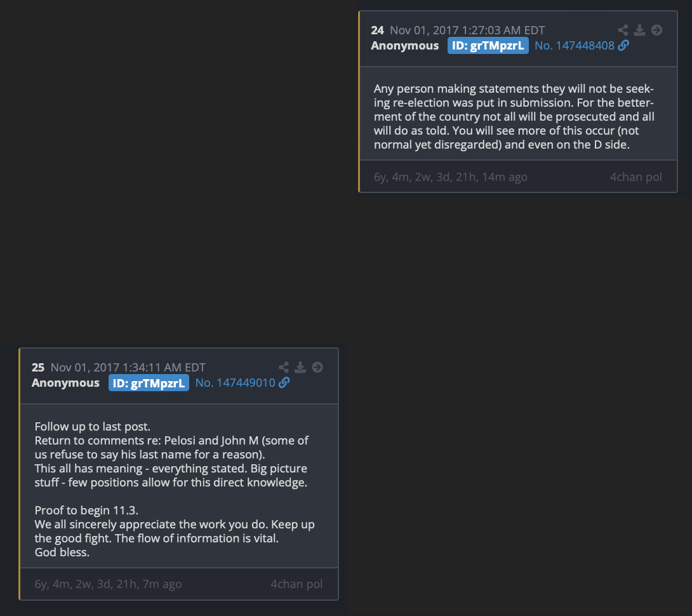Select post number 25 label
The width and height of the screenshot is (692, 616).
point(38,368)
